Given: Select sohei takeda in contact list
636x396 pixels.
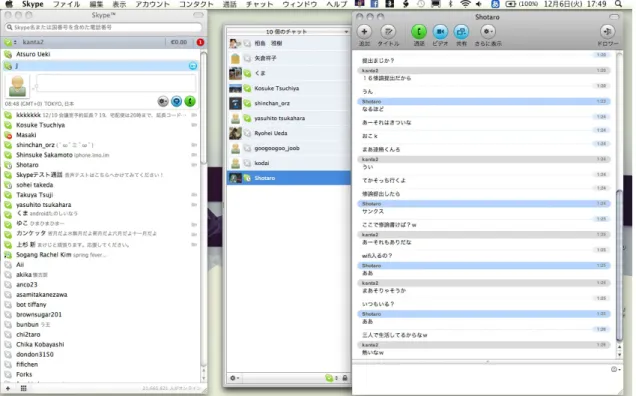Looking at the screenshot, I should point(101,185).
